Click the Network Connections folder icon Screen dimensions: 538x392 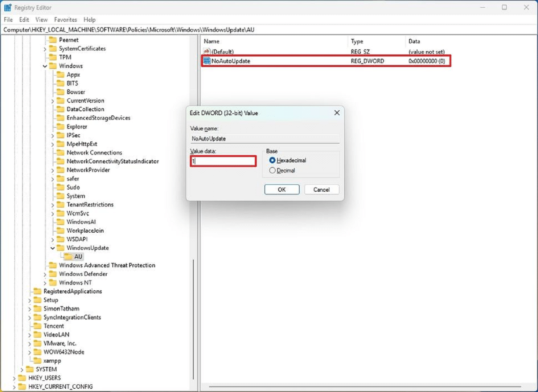(x=61, y=152)
